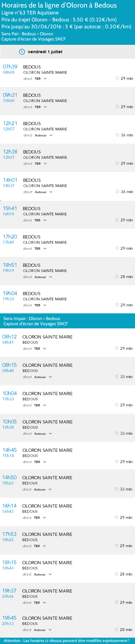Expand details of the 09h31 TER trip
The image size is (135, 644).
click(45, 107)
